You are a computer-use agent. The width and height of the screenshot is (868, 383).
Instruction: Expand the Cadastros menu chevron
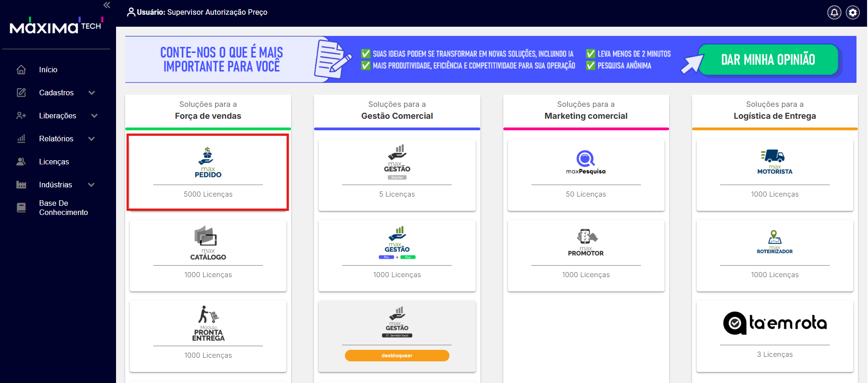click(92, 93)
